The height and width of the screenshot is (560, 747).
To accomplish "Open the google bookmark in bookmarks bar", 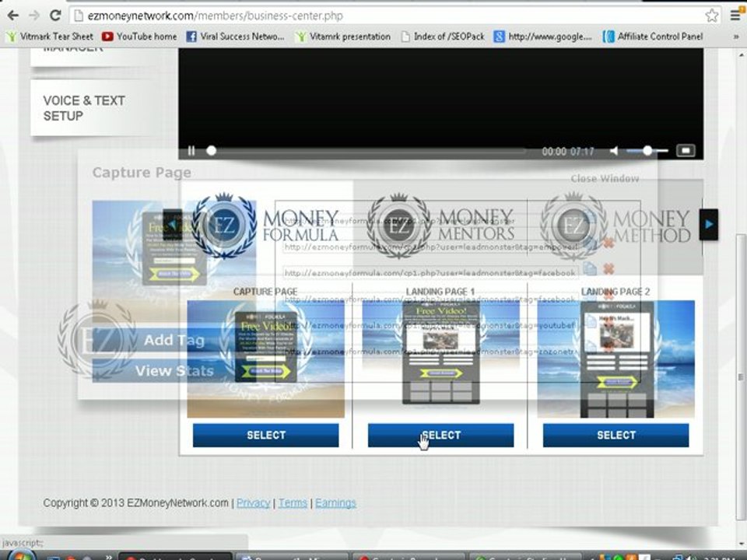I will tap(542, 37).
